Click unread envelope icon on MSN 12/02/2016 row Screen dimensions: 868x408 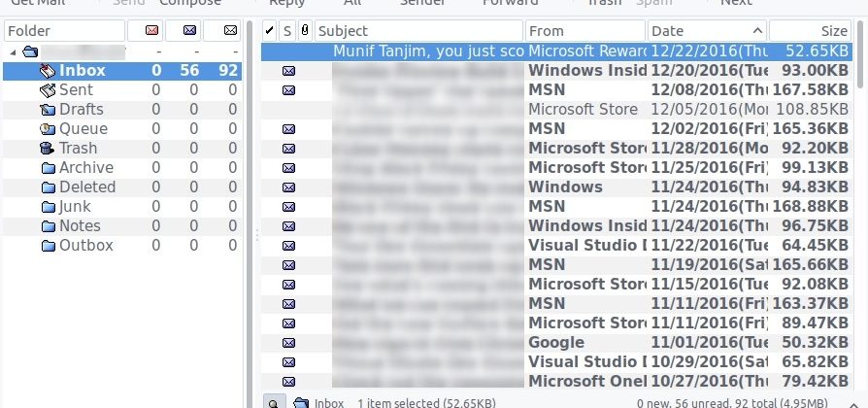click(x=288, y=129)
